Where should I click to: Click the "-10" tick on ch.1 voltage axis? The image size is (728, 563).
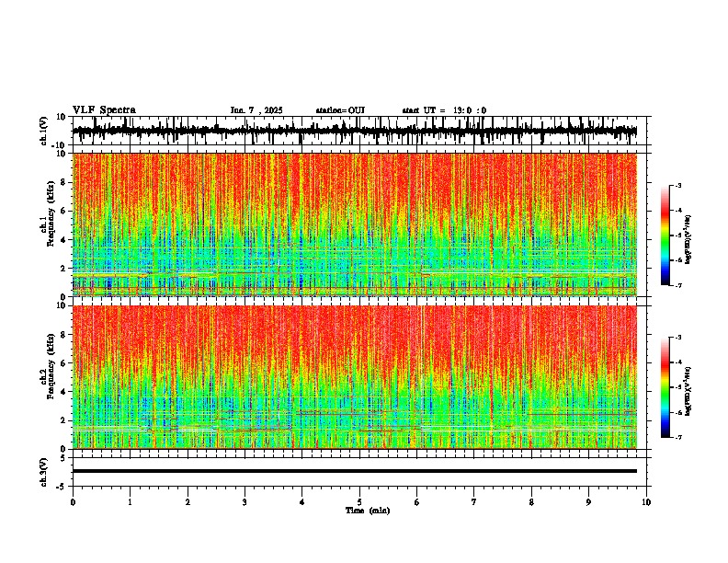tap(60, 145)
